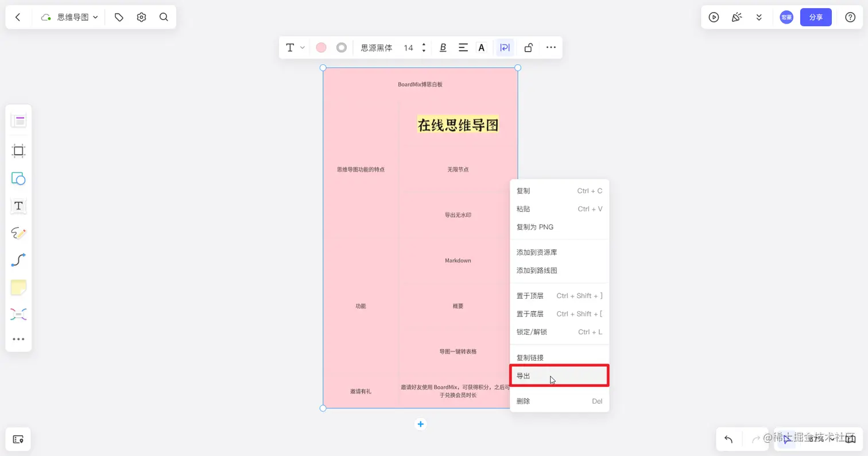Screen dimensions: 868x456
Task: Select the Text tool in left sidebar
Action: coord(18,206)
